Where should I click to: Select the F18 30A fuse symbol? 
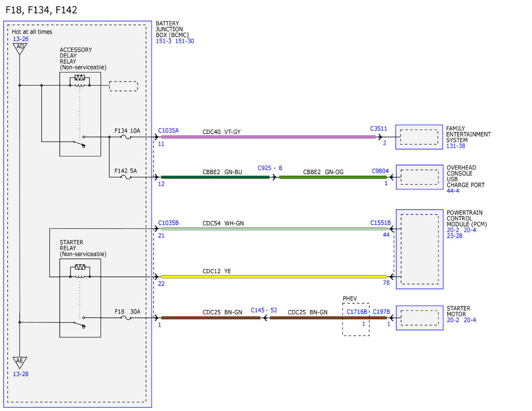pyautogui.click(x=126, y=317)
